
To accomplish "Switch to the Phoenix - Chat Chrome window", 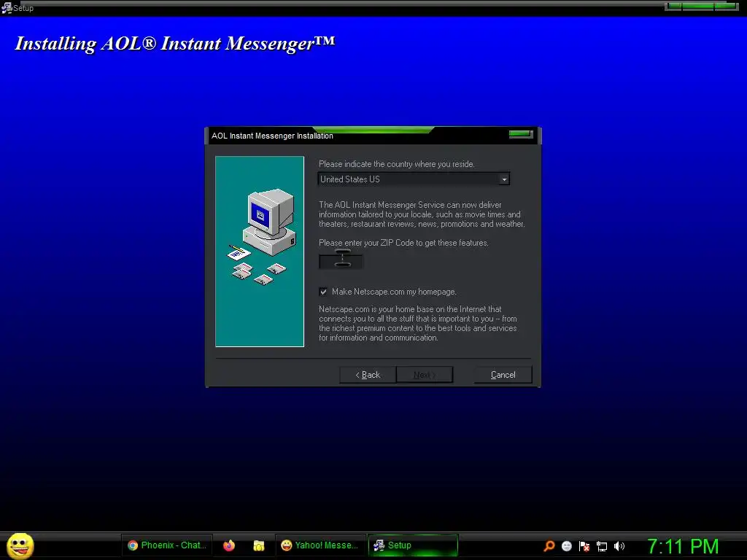I will (167, 545).
